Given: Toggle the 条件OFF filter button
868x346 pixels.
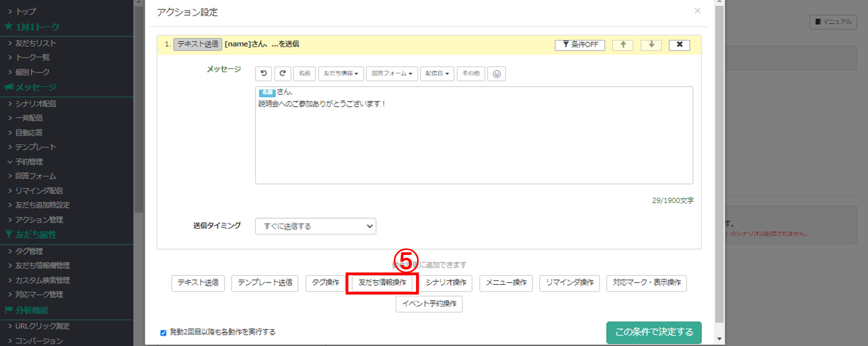Looking at the screenshot, I should pyautogui.click(x=580, y=45).
